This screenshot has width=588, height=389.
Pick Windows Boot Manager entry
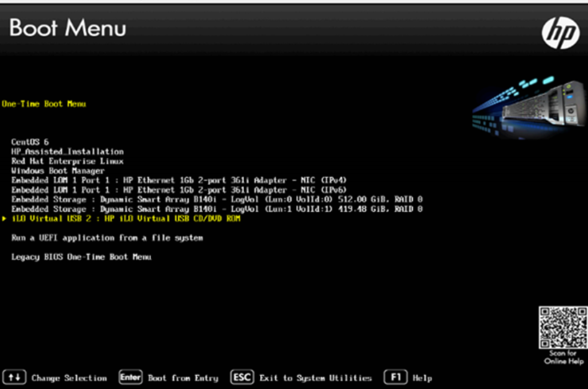58,171
